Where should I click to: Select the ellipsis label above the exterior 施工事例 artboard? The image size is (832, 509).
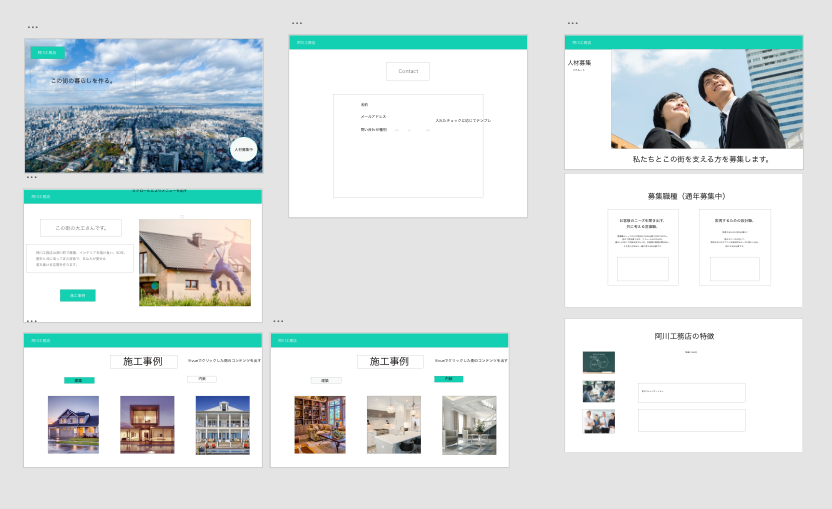click(32, 321)
